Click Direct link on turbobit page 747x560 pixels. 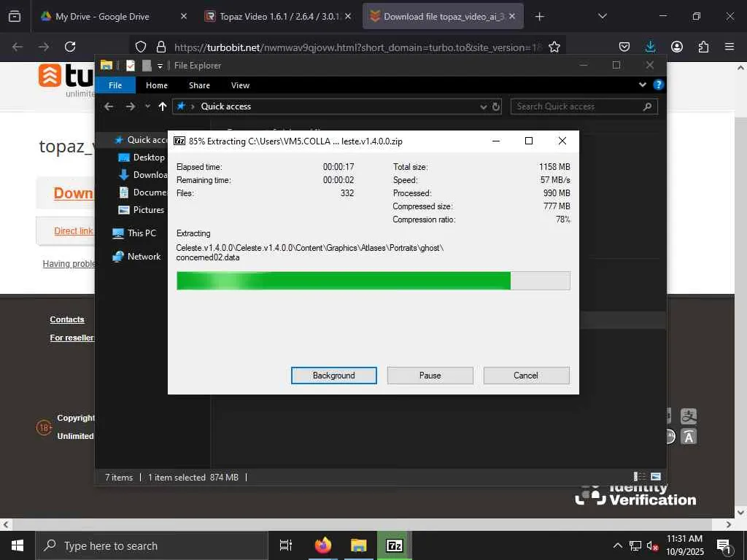coord(74,231)
